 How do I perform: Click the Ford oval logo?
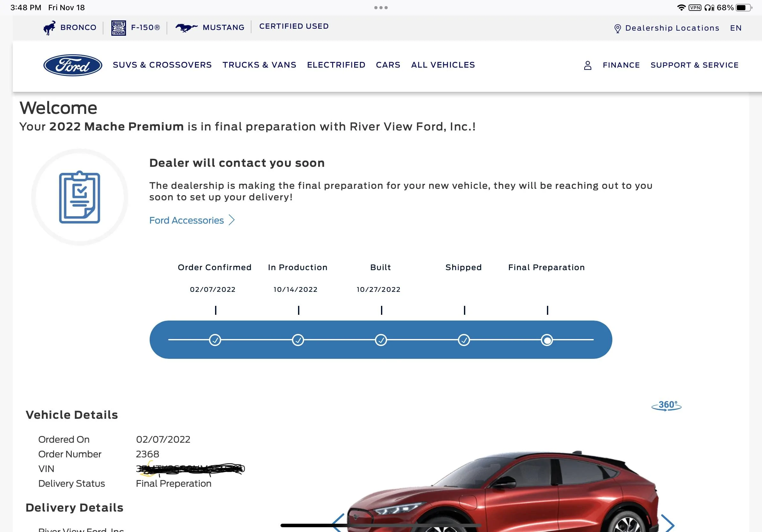click(73, 65)
